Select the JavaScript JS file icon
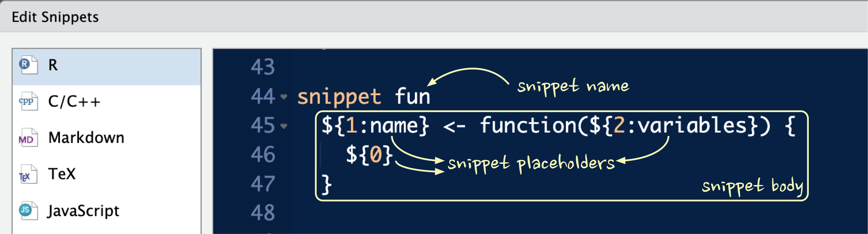The image size is (868, 234). [x=28, y=211]
